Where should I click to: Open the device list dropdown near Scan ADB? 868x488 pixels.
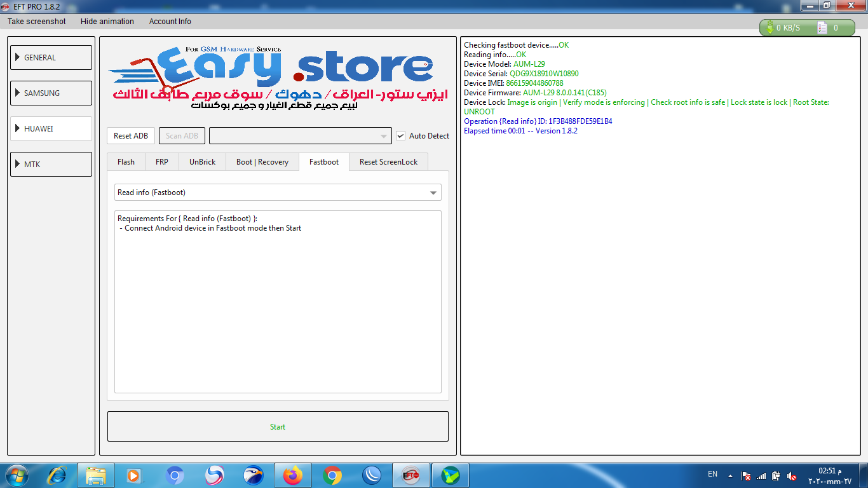tap(300, 136)
